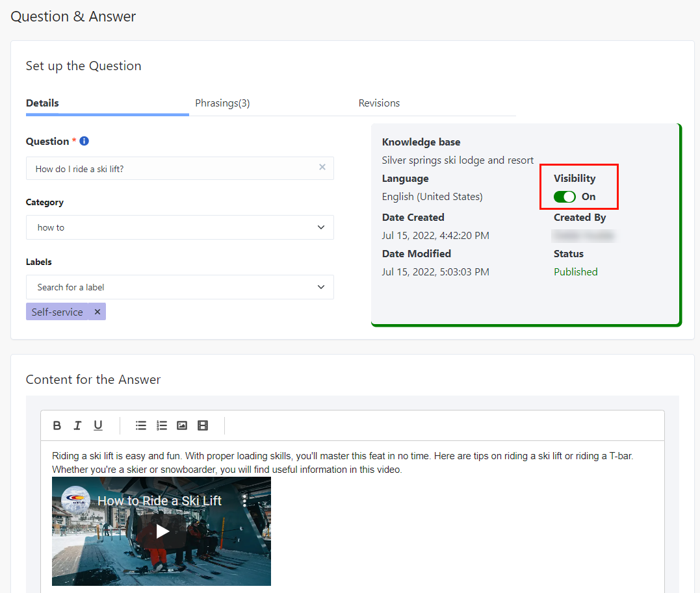
Task: Insert a bulleted list
Action: click(x=141, y=425)
